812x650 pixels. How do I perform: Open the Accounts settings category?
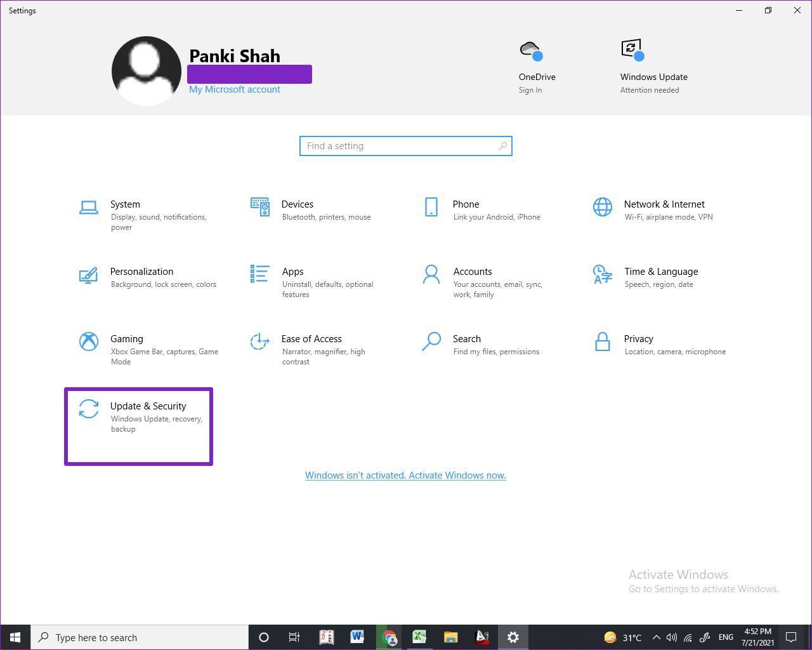472,272
